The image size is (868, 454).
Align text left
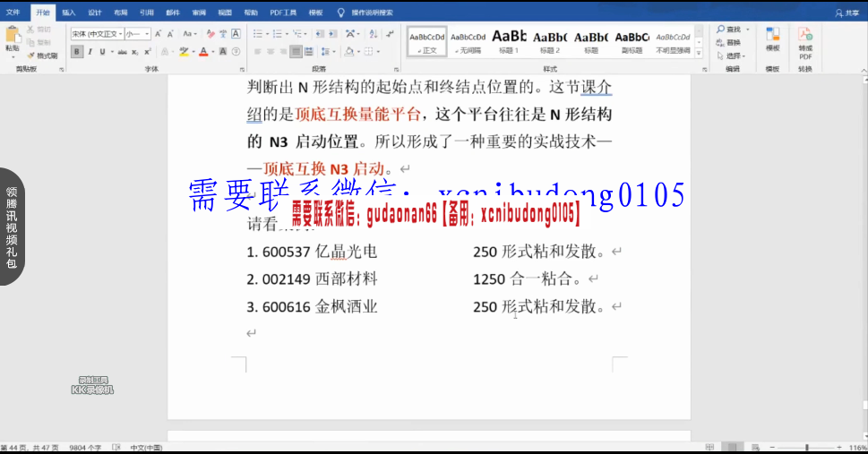[258, 52]
